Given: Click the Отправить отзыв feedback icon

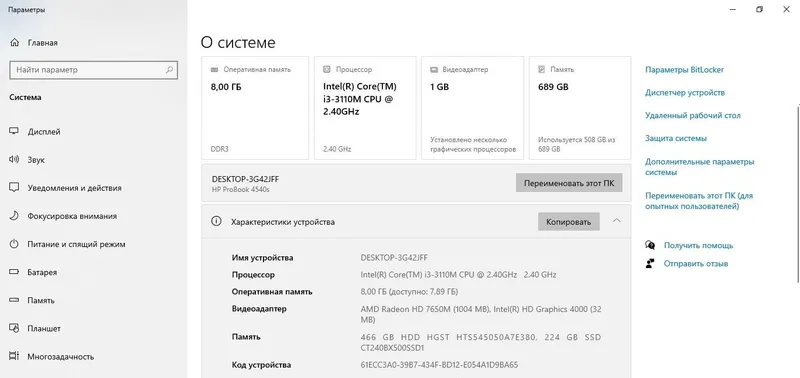Looking at the screenshot, I should (x=650, y=264).
